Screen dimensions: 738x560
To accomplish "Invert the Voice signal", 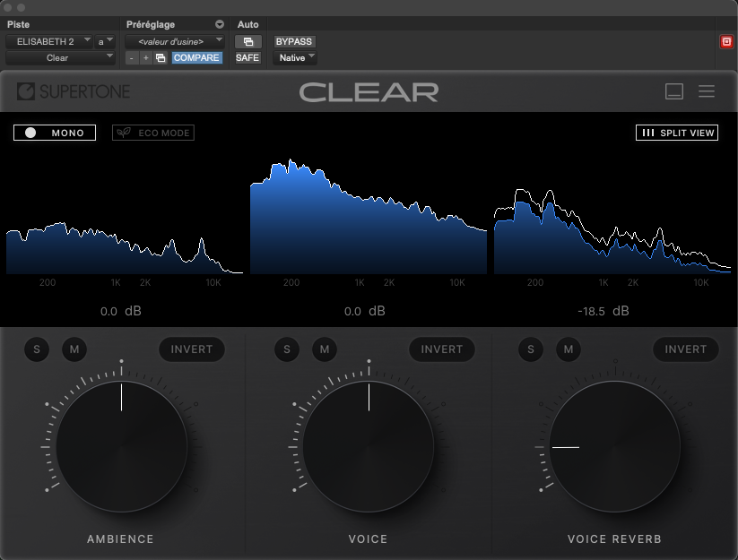I will (x=442, y=349).
